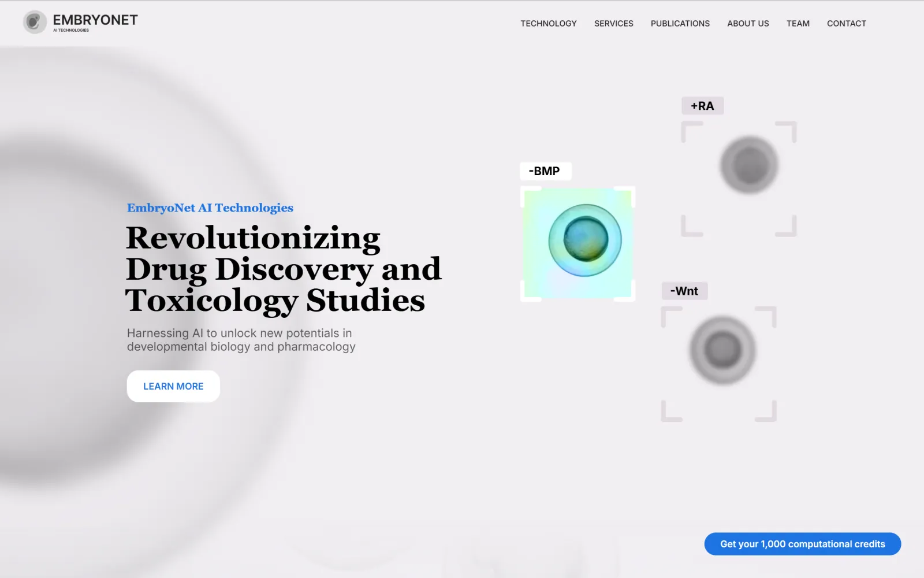Click the EMBRYONET brand name text
This screenshot has width=924, height=578.
95,20
